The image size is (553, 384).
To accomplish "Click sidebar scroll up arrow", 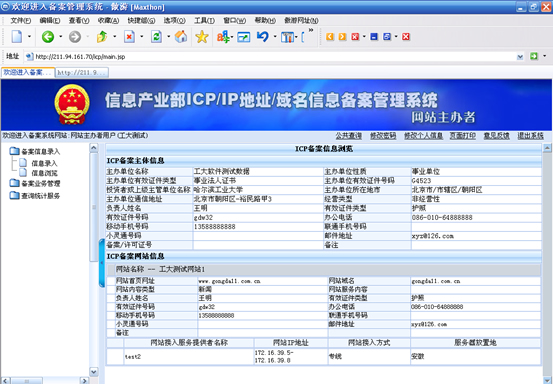I will [93, 147].
